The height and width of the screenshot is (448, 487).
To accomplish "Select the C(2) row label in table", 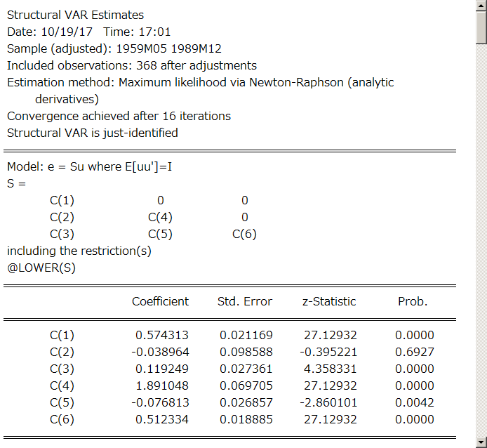I will (x=62, y=352).
